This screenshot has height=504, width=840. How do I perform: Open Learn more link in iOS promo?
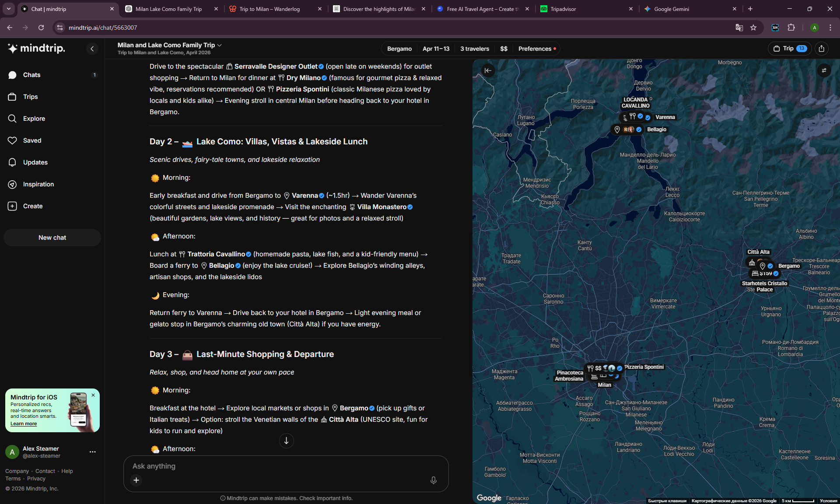pos(24,423)
